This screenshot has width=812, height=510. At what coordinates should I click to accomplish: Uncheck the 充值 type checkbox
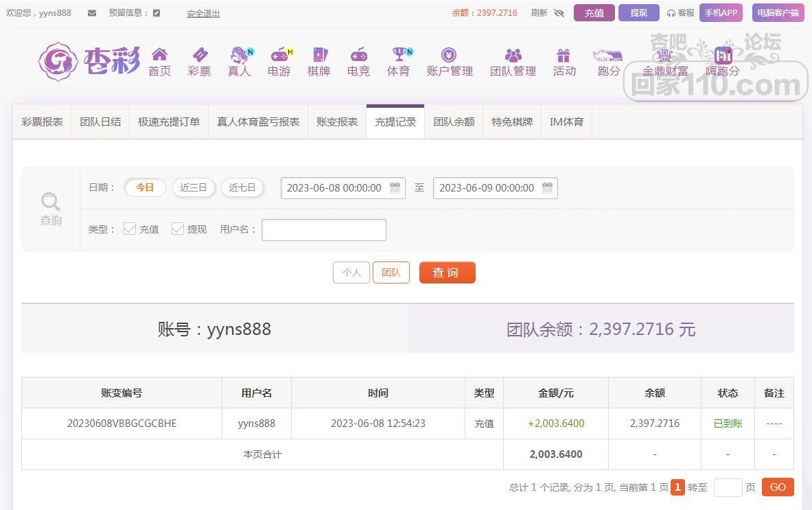130,229
